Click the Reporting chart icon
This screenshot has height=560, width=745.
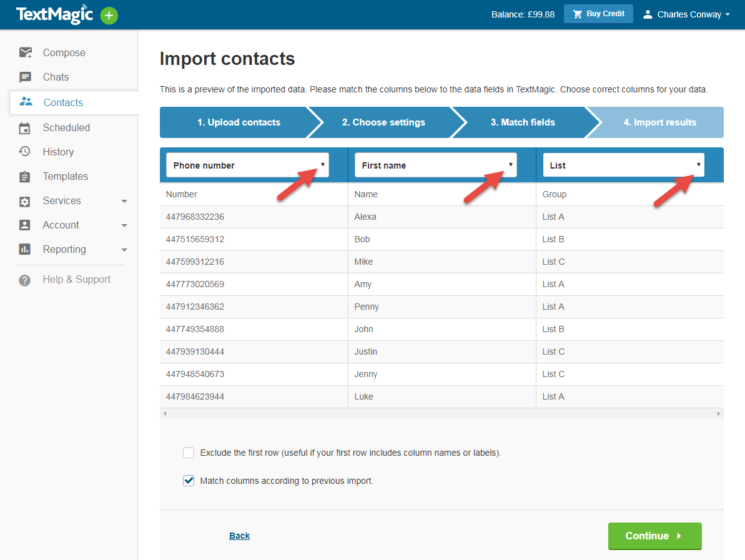point(25,249)
